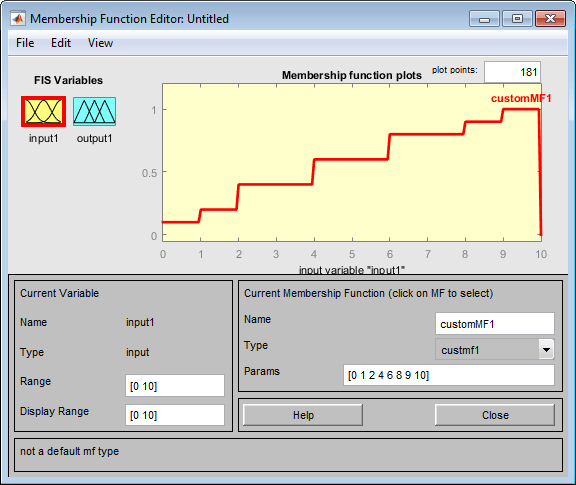Maximize the Membership Function Editor window

pos(517,19)
